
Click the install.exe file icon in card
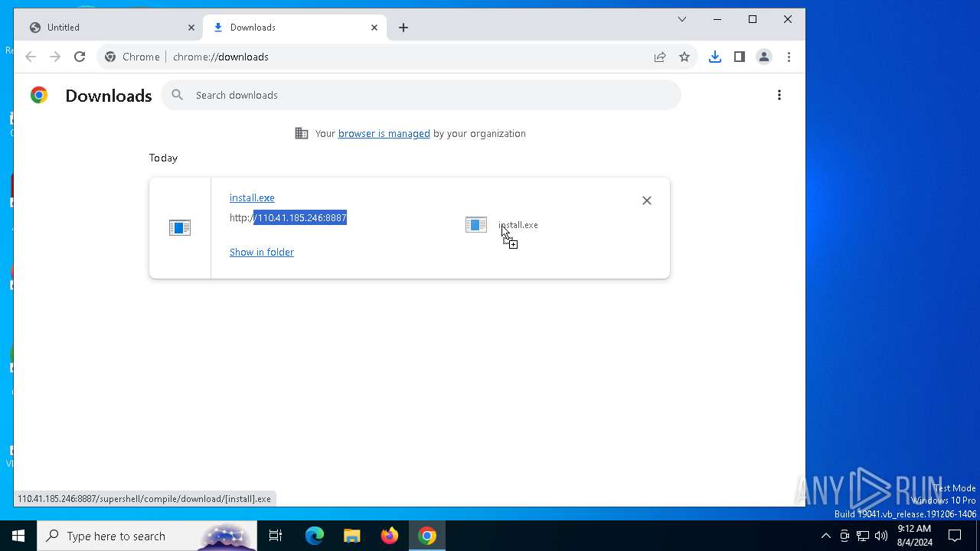tap(180, 228)
